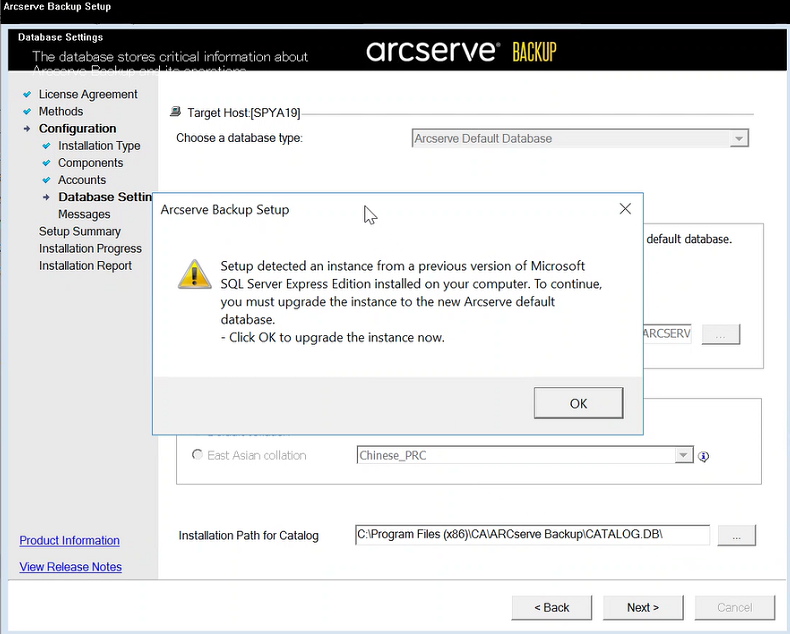Click the Accounts checkmark icon
The width and height of the screenshot is (790, 634).
click(x=46, y=180)
